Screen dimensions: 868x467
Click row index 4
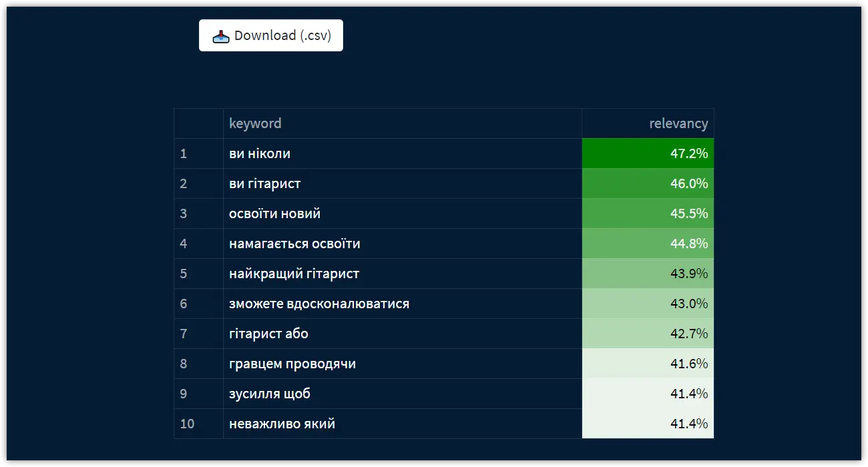coord(198,244)
